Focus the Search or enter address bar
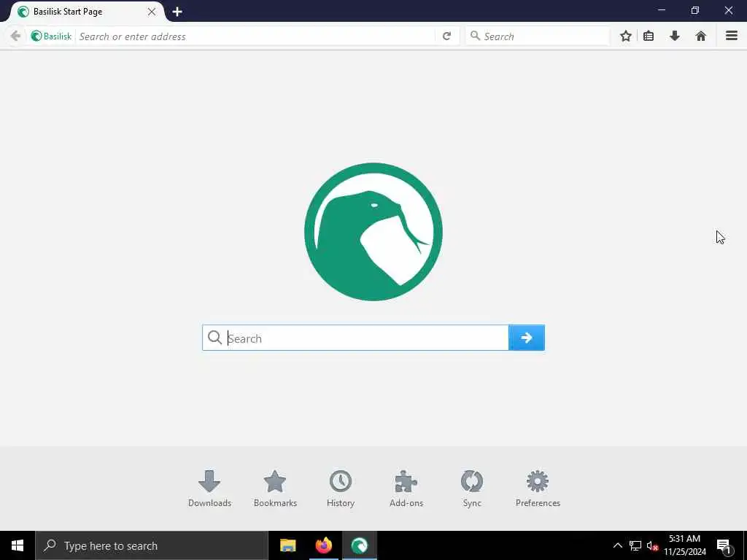 (x=256, y=36)
